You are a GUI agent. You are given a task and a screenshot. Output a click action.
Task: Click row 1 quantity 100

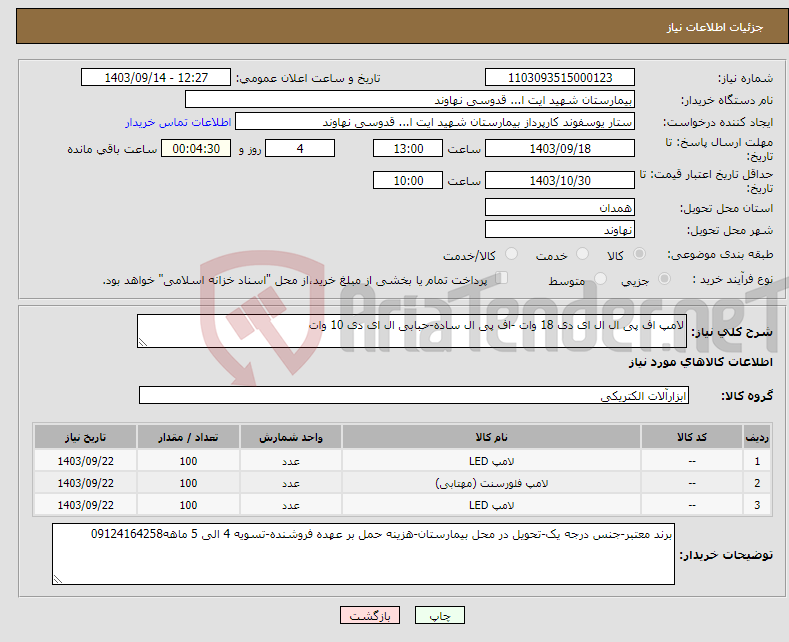(188, 461)
